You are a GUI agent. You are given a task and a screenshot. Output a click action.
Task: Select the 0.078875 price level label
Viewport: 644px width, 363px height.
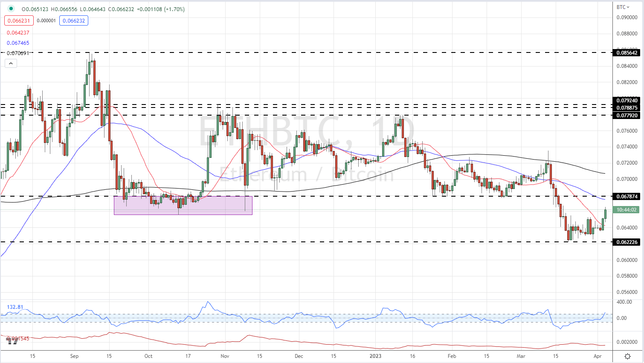(x=627, y=108)
